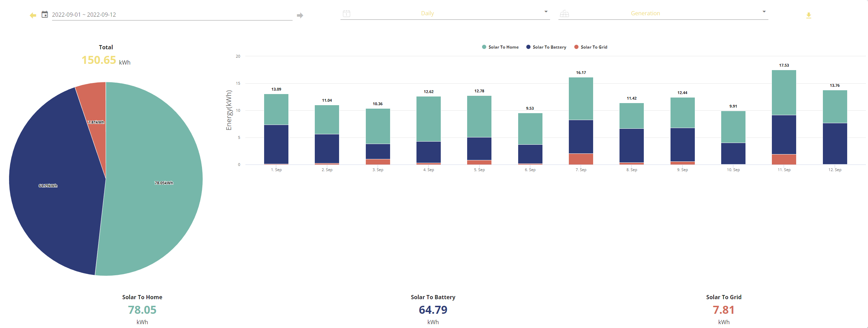868x328 pixels.
Task: Click the 64.79kWh pie data label
Action: tap(48, 186)
